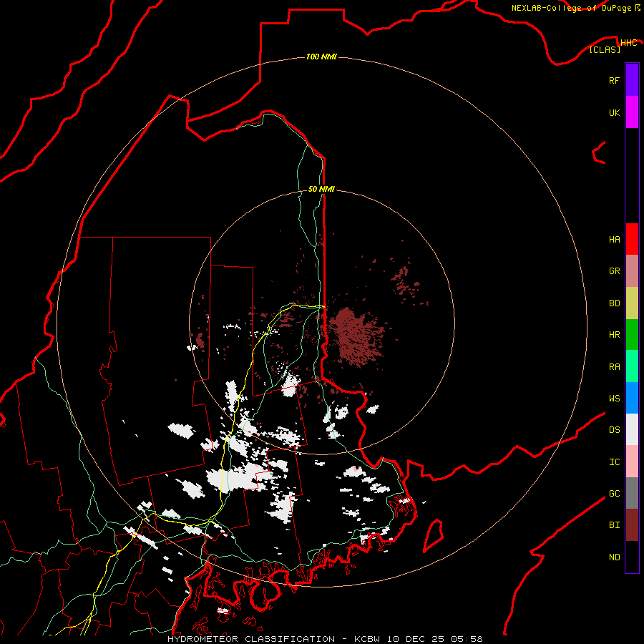644x644 pixels.
Task: Click the RF legend label
Action: [x=614, y=80]
